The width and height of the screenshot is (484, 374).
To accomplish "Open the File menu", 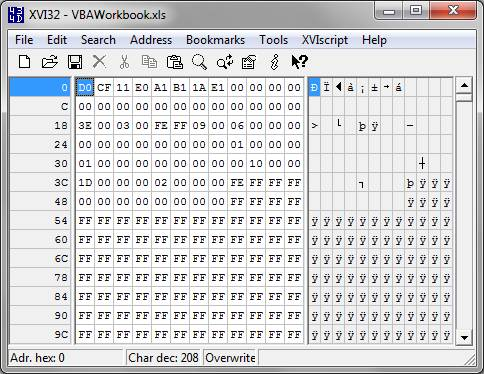I will [x=24, y=40].
